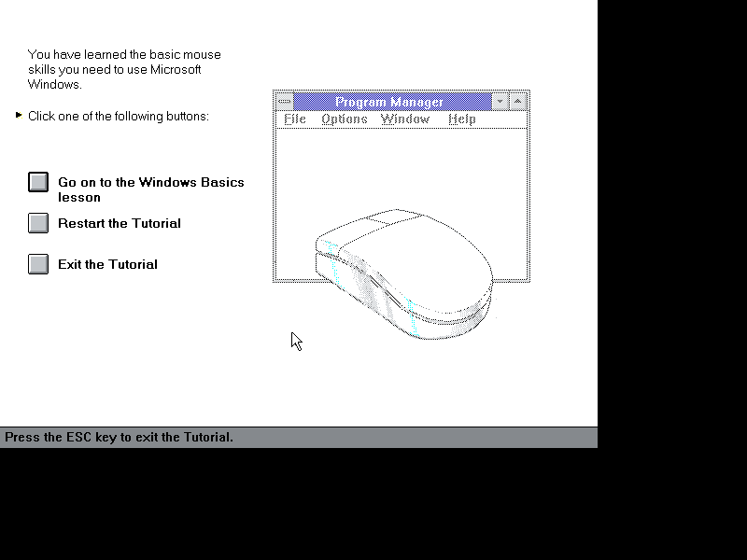Click the arrow bullet before the instruction text
The width and height of the screenshot is (747, 560).
[x=18, y=115]
